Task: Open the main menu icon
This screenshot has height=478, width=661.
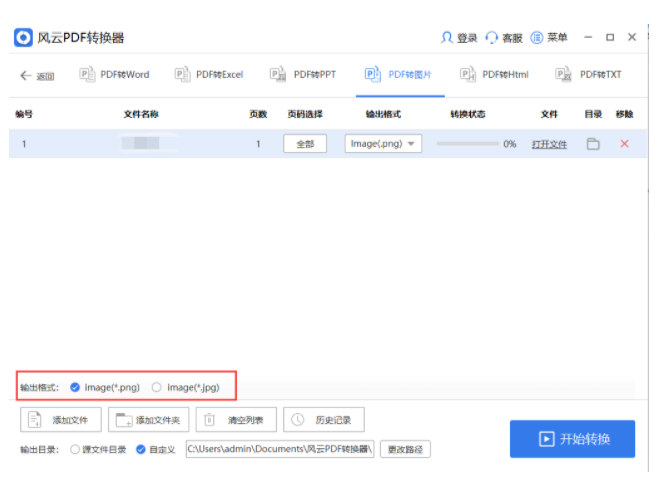Action: click(537, 38)
